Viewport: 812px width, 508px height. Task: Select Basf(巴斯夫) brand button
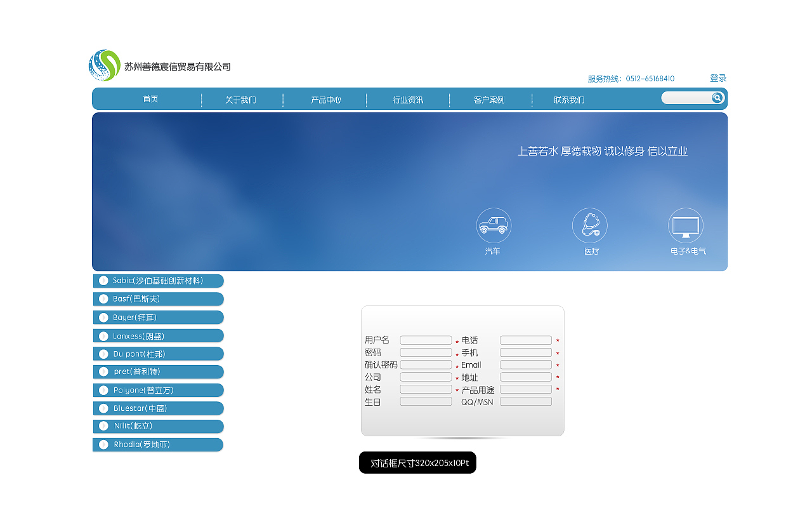pos(158,299)
